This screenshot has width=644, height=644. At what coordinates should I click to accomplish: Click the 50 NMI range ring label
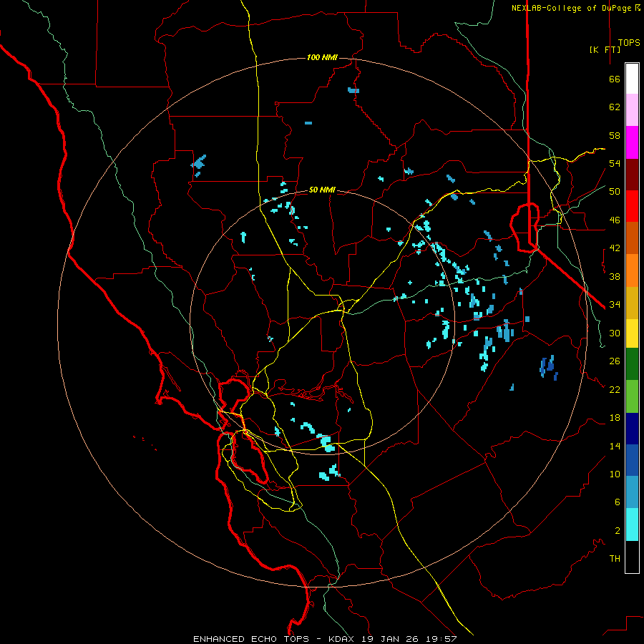[322, 190]
